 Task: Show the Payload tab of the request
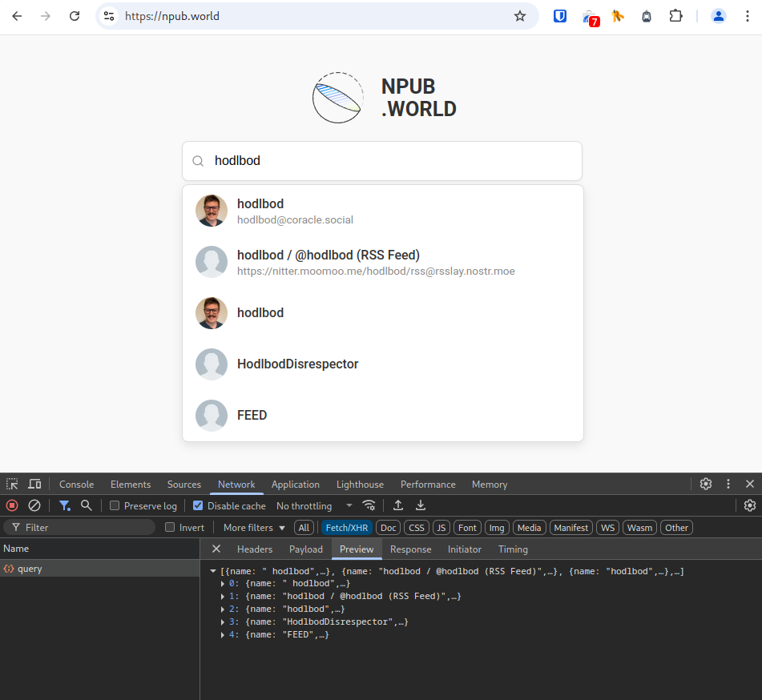tap(305, 549)
